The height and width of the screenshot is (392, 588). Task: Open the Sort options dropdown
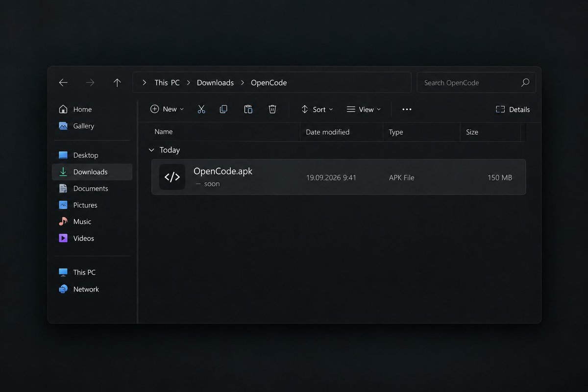coord(317,109)
